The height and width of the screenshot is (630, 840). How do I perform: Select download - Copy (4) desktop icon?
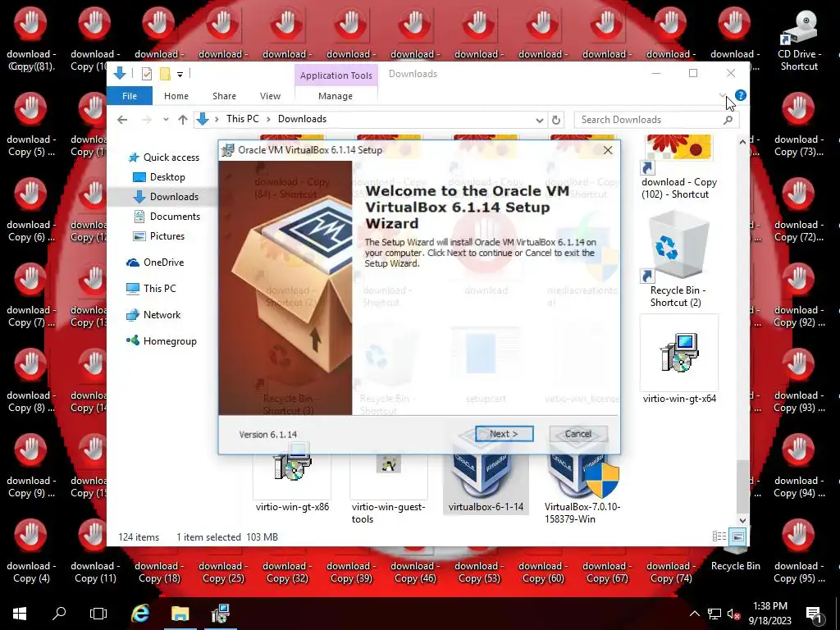pos(31,550)
